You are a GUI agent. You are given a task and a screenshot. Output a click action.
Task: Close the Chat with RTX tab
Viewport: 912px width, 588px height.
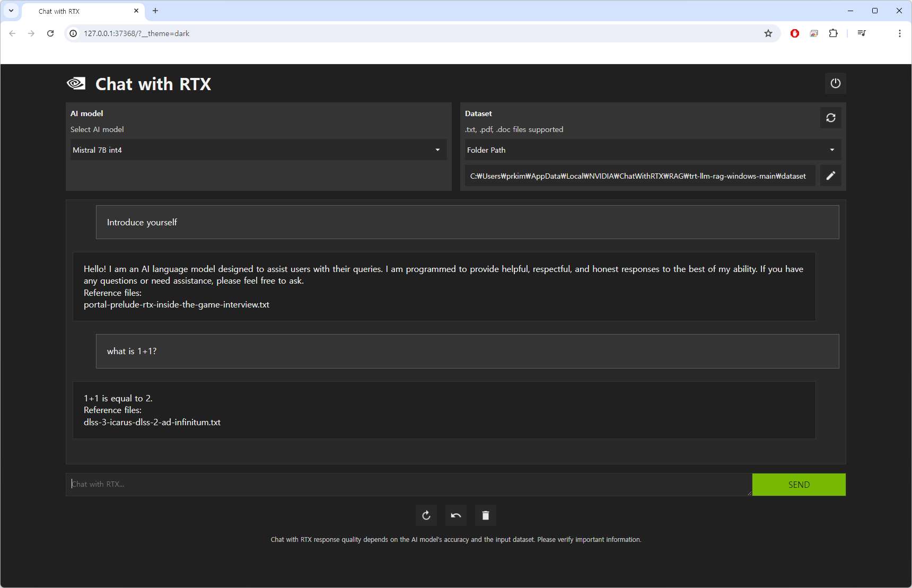pos(136,11)
